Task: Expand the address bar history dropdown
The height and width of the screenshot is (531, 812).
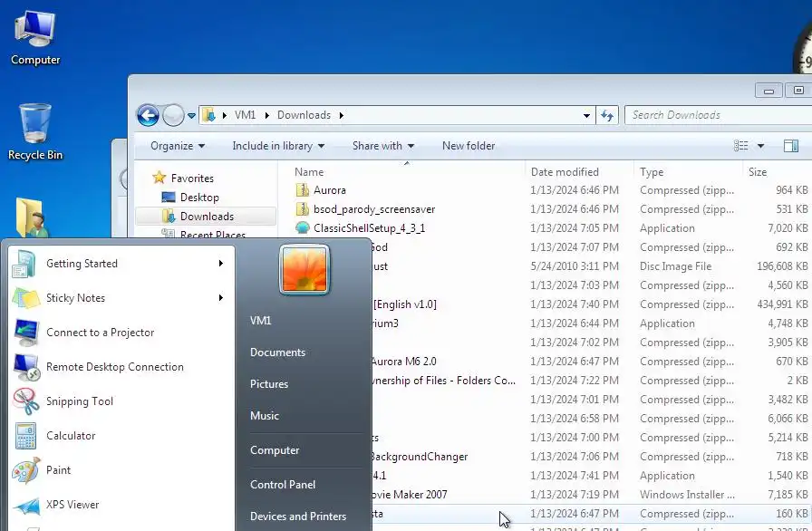Action: coord(586,115)
